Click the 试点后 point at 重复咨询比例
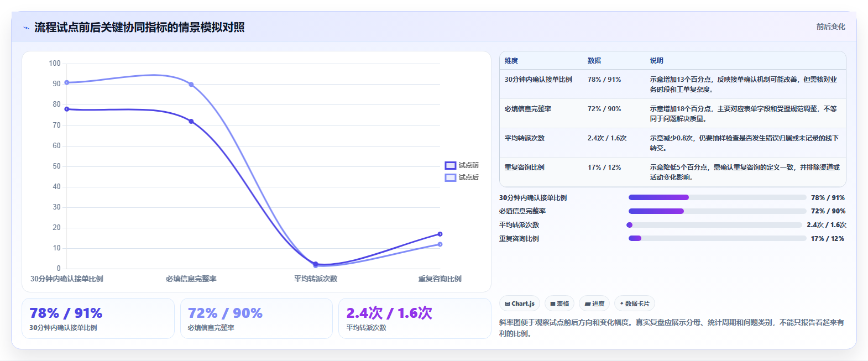This screenshot has width=868, height=361. pyautogui.click(x=440, y=244)
